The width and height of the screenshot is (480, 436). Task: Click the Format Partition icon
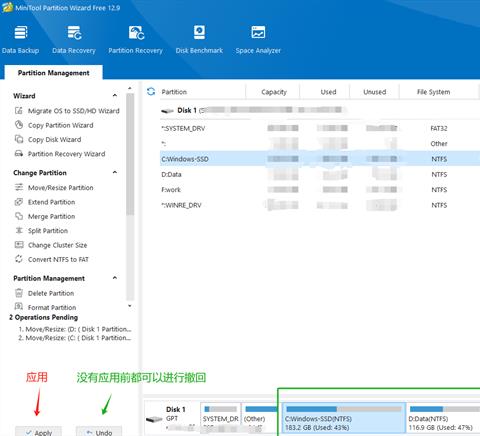point(19,307)
